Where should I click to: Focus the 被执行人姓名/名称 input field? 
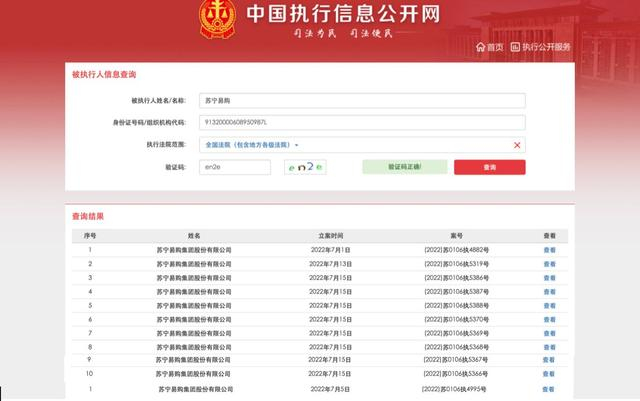[x=362, y=100]
